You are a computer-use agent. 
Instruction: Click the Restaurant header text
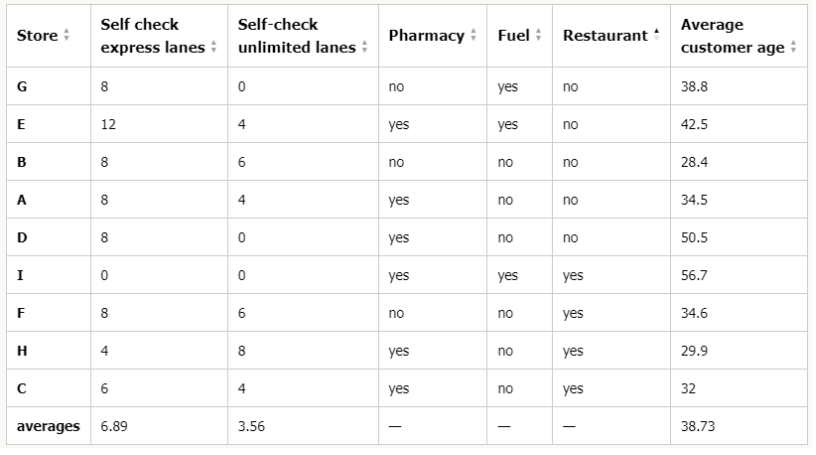(x=605, y=35)
